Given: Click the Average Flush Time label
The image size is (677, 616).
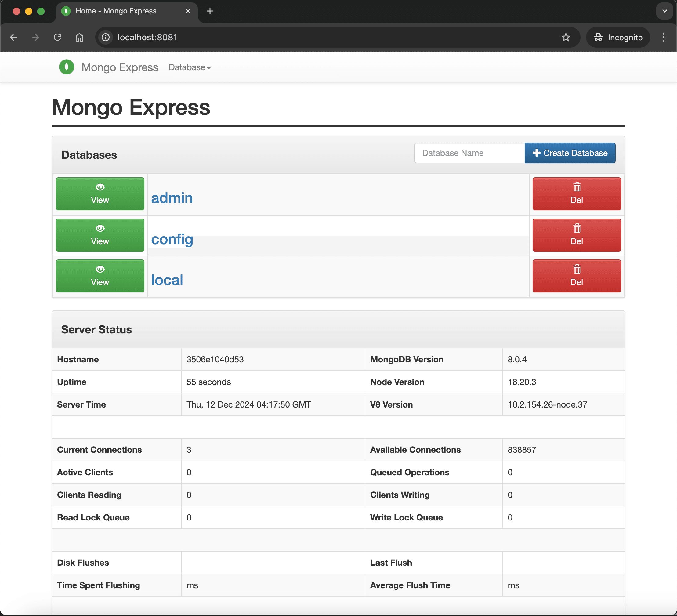Looking at the screenshot, I should pos(410,585).
